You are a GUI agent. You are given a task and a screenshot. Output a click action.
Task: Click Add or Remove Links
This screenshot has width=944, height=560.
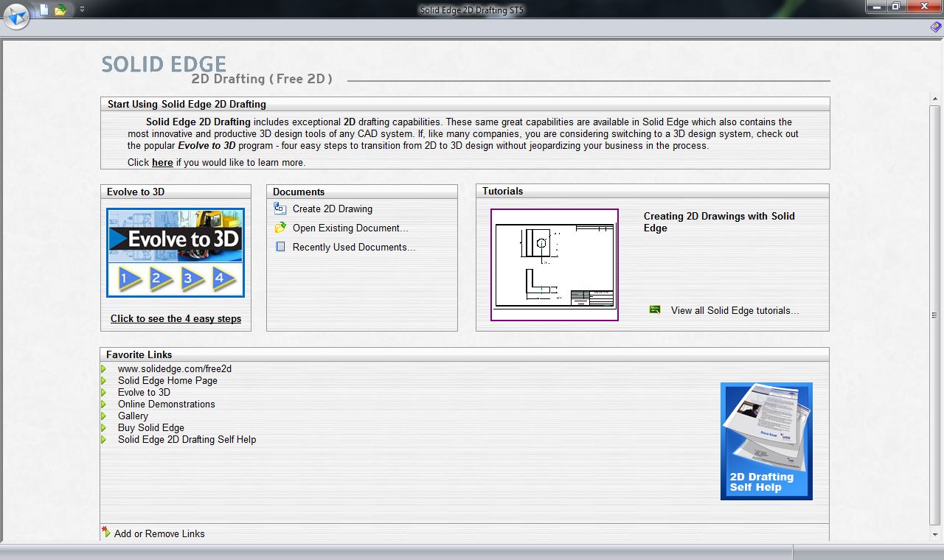coord(159,533)
